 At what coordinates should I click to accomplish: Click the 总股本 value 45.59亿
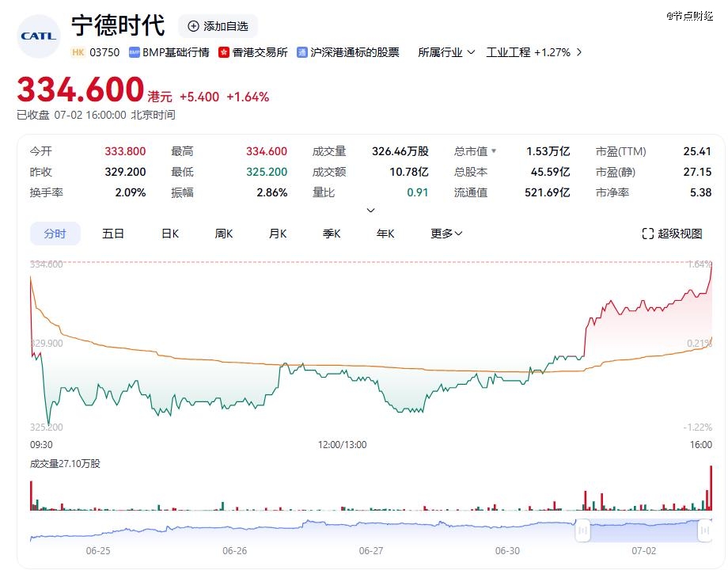(x=550, y=172)
